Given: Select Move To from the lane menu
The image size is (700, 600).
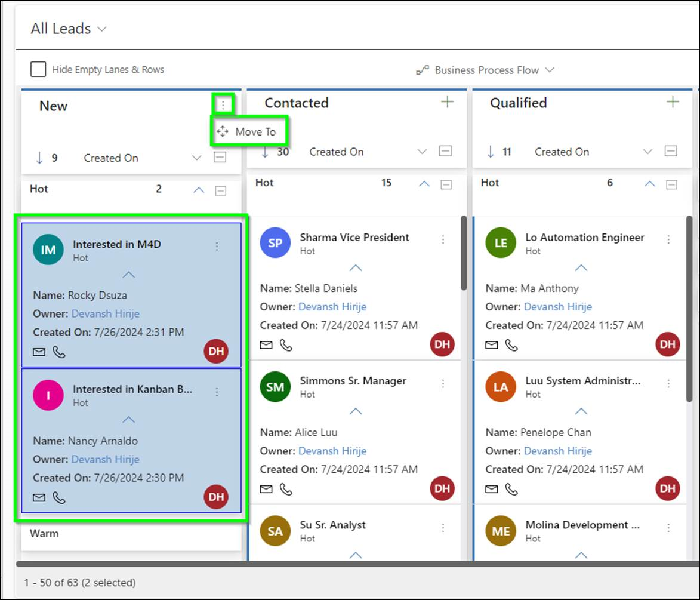Looking at the screenshot, I should click(249, 131).
